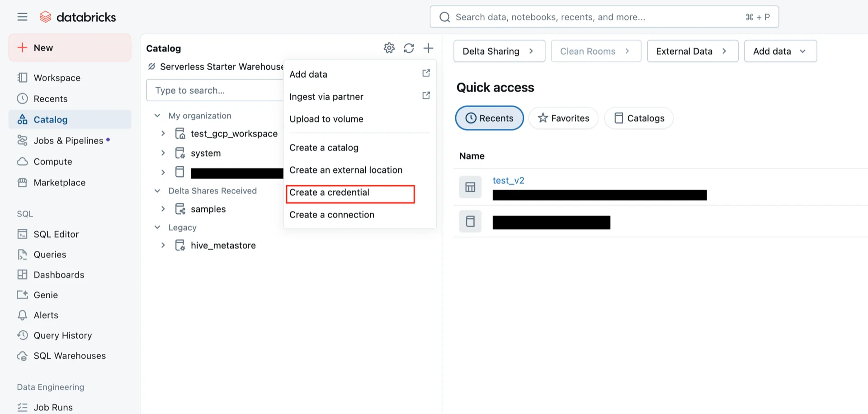This screenshot has width=868, height=414.
Task: Collapse Legacy section
Action: click(157, 227)
